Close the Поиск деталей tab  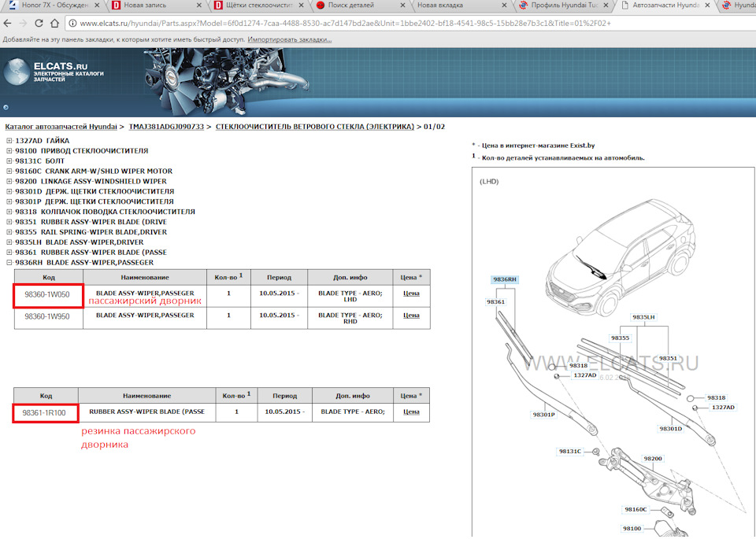point(402,6)
